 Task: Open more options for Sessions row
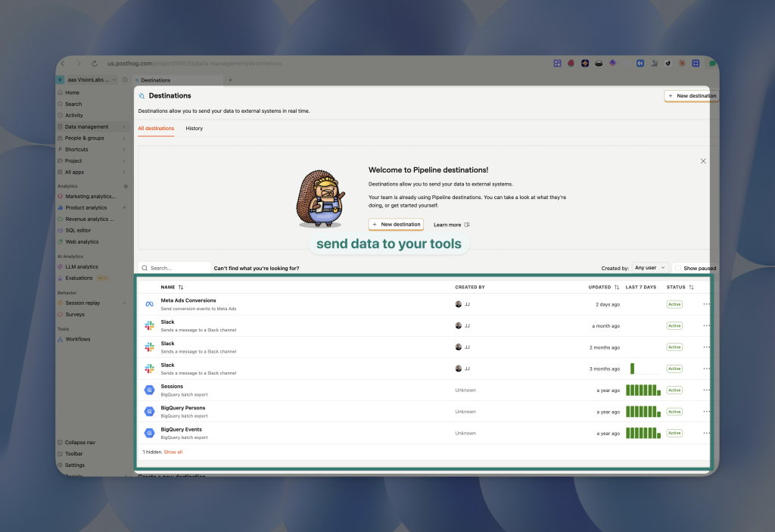pyautogui.click(x=706, y=390)
